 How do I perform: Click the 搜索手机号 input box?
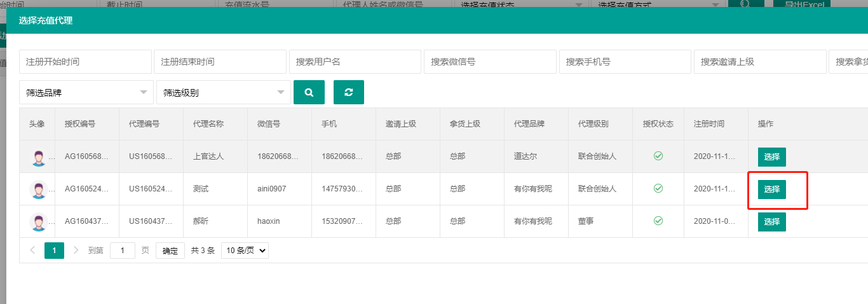point(625,62)
